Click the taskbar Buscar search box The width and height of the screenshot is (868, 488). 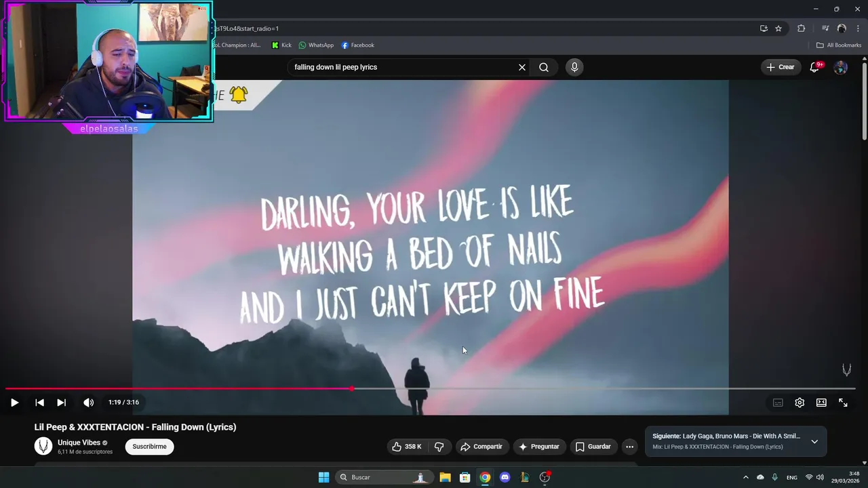coord(384,477)
